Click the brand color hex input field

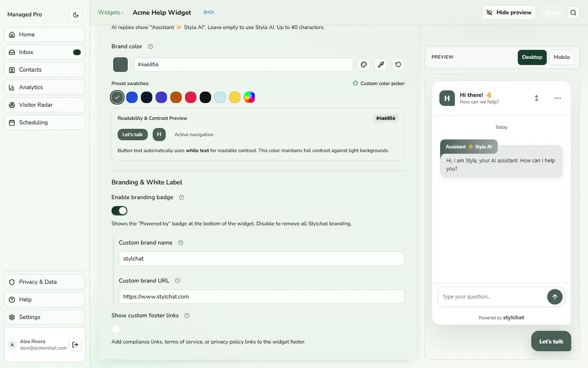coord(243,65)
